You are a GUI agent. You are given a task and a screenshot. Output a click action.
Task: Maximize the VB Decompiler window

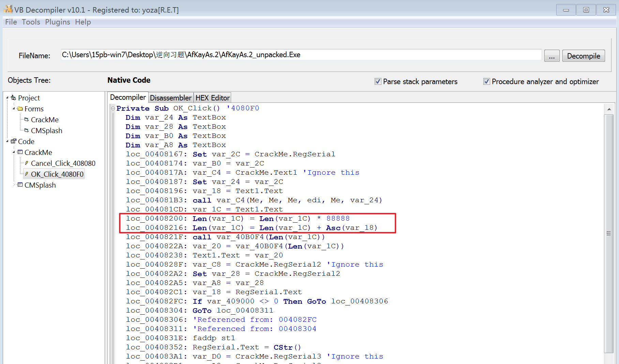[x=586, y=10]
